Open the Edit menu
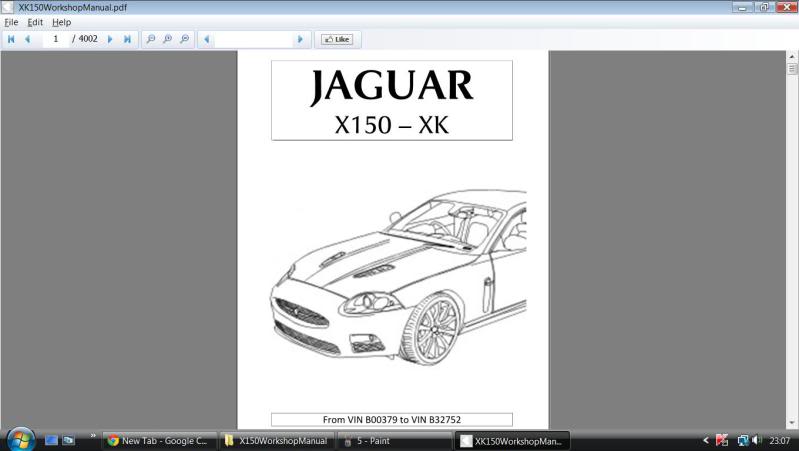This screenshot has height=451, width=799. (35, 22)
